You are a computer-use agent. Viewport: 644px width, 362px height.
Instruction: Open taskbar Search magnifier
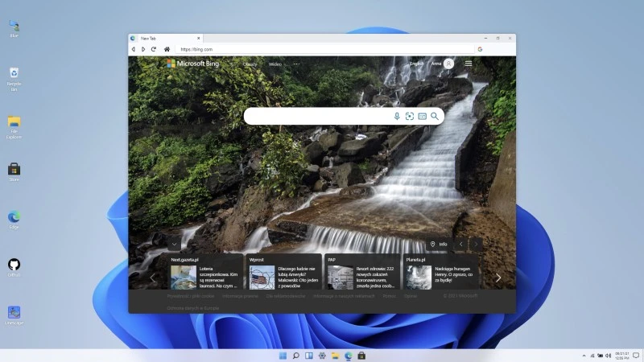click(295, 356)
